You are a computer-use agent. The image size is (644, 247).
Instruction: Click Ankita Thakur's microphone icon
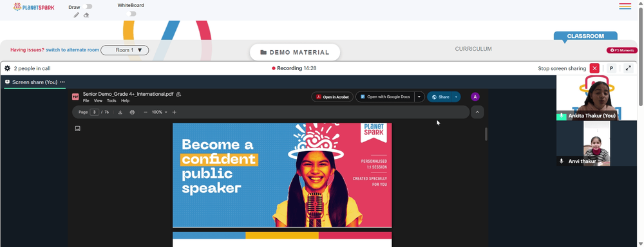(562, 116)
